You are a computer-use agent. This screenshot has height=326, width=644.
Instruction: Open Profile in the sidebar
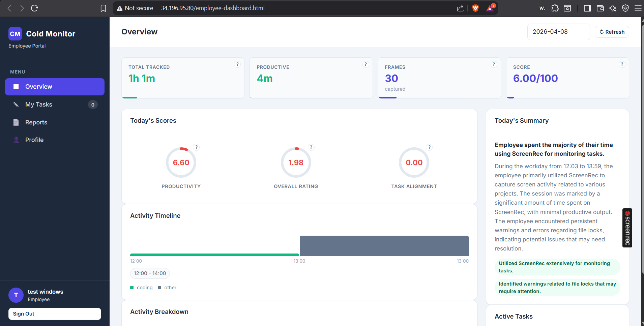pos(55,140)
